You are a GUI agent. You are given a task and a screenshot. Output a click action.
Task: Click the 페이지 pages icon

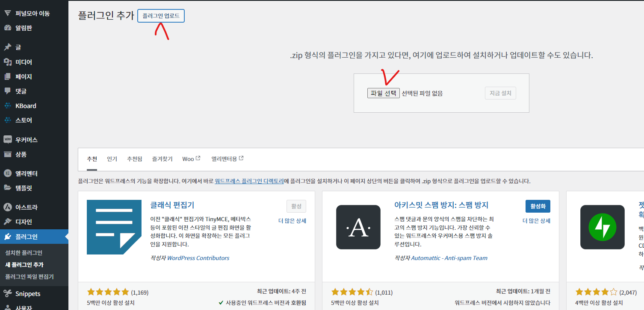coord(7,76)
